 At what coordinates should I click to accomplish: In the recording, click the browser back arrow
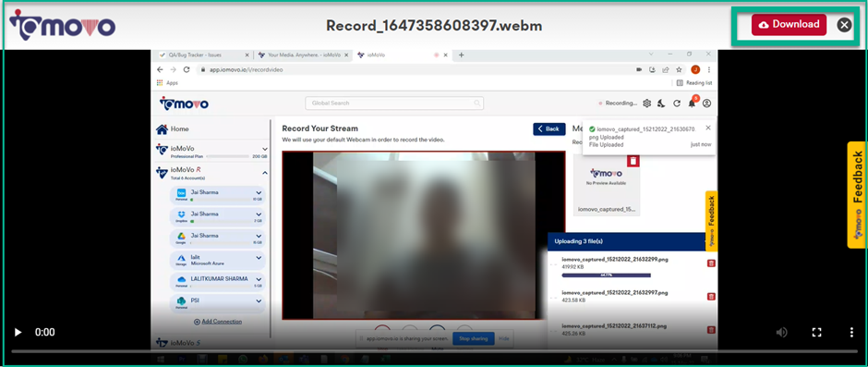(x=160, y=70)
